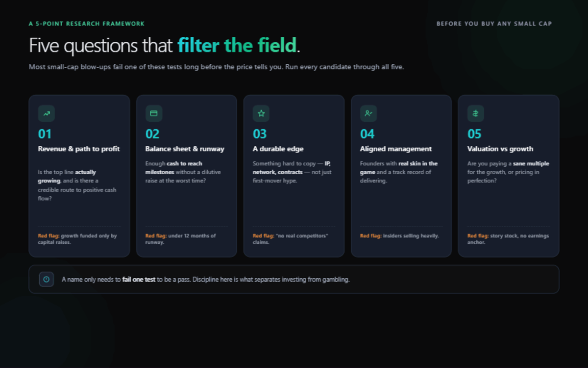Click the 'filter the field' highlighted headline text
Image resolution: width=588 pixels, height=368 pixels.
(x=237, y=46)
